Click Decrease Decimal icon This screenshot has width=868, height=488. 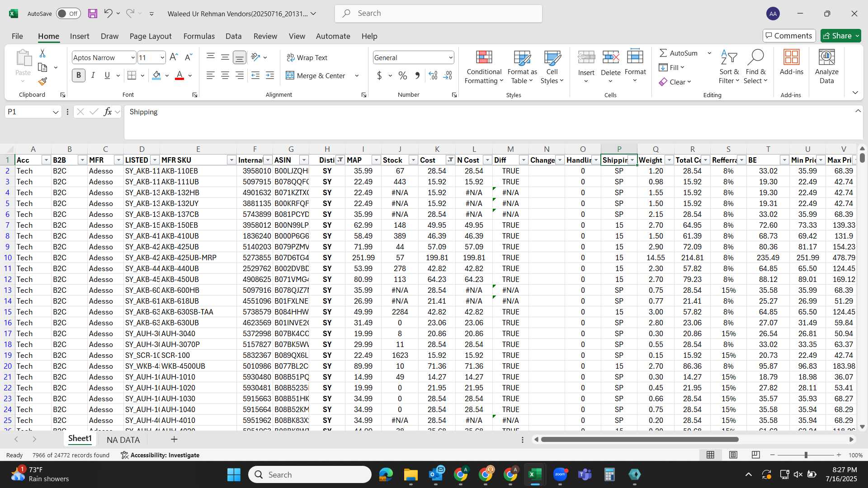point(448,75)
